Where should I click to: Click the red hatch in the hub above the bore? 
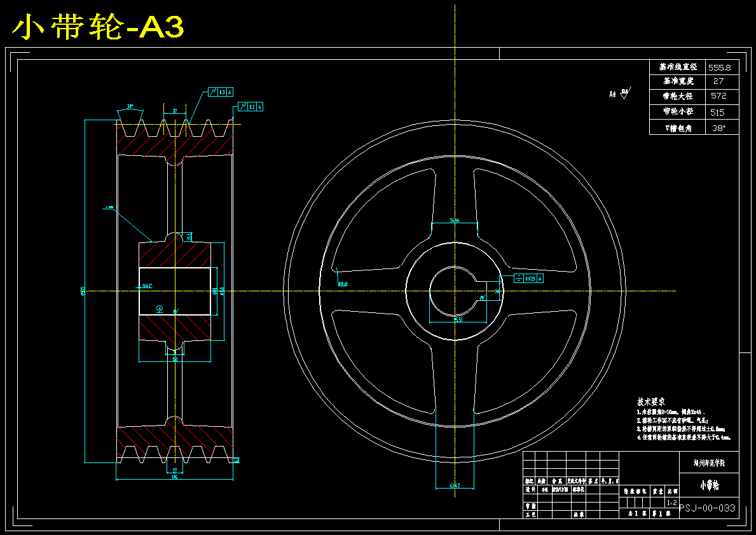tap(175, 254)
